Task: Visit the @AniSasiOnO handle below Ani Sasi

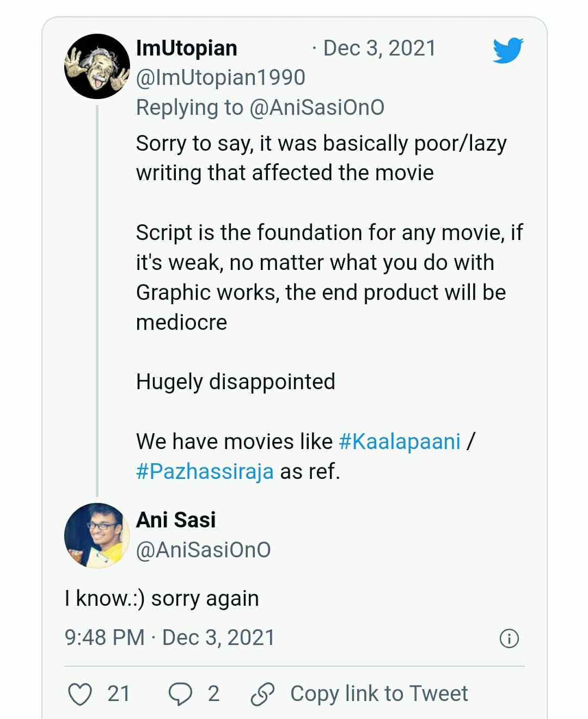Action: 203,550
